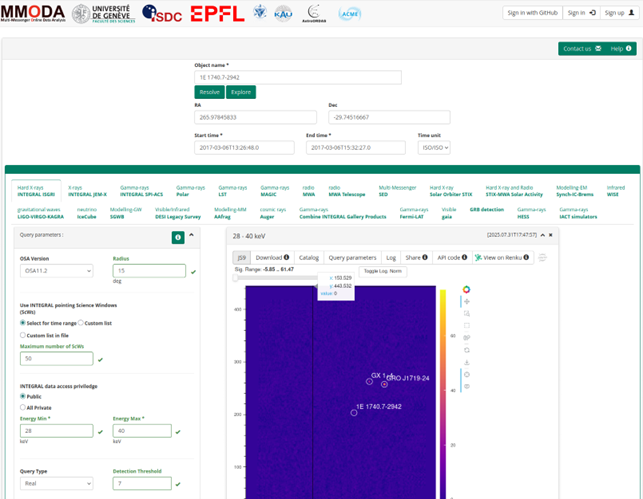Click the Bokeh logo icon beside the plot
643x499 pixels.
[x=465, y=290]
